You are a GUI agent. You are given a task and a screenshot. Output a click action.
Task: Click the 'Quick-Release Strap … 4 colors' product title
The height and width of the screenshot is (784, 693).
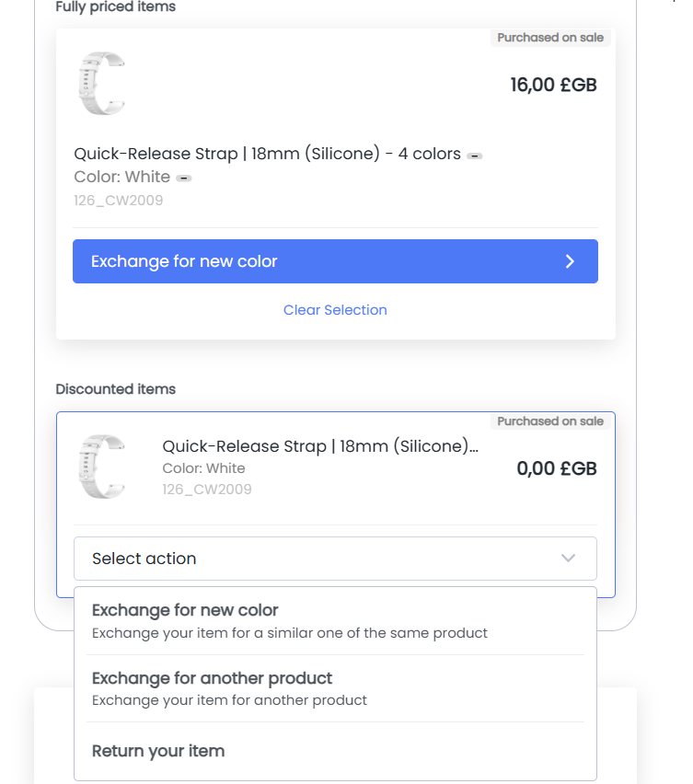tap(267, 154)
